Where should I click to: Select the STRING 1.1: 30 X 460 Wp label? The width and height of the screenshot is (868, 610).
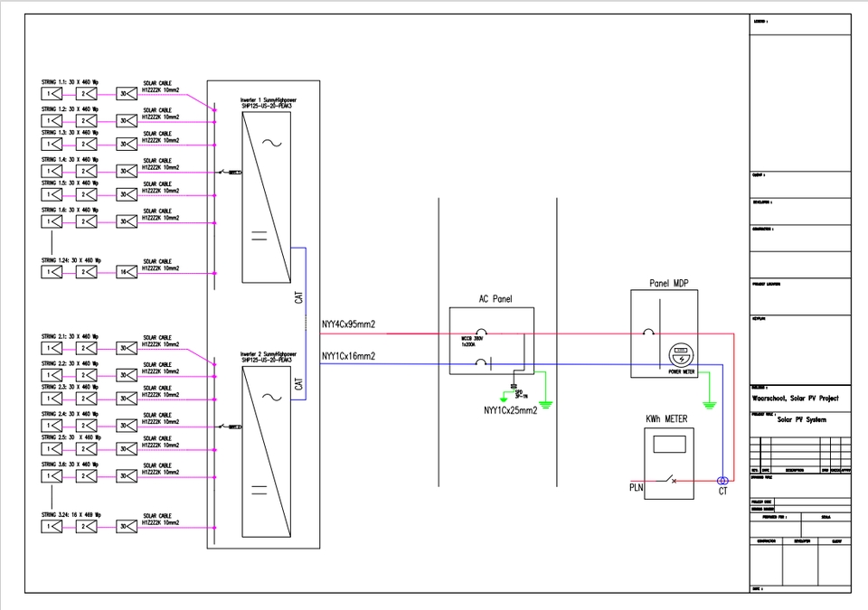click(70, 82)
